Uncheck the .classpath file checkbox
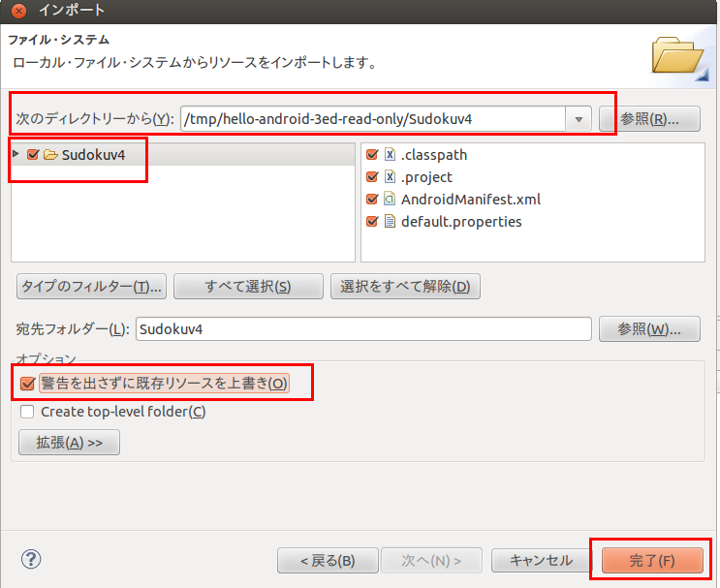Image resolution: width=720 pixels, height=588 pixels. 372,154
